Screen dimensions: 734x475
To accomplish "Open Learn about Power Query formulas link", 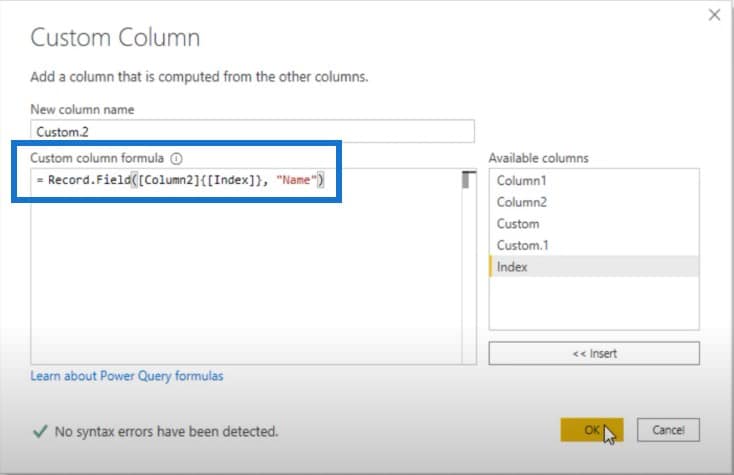I will (x=127, y=376).
